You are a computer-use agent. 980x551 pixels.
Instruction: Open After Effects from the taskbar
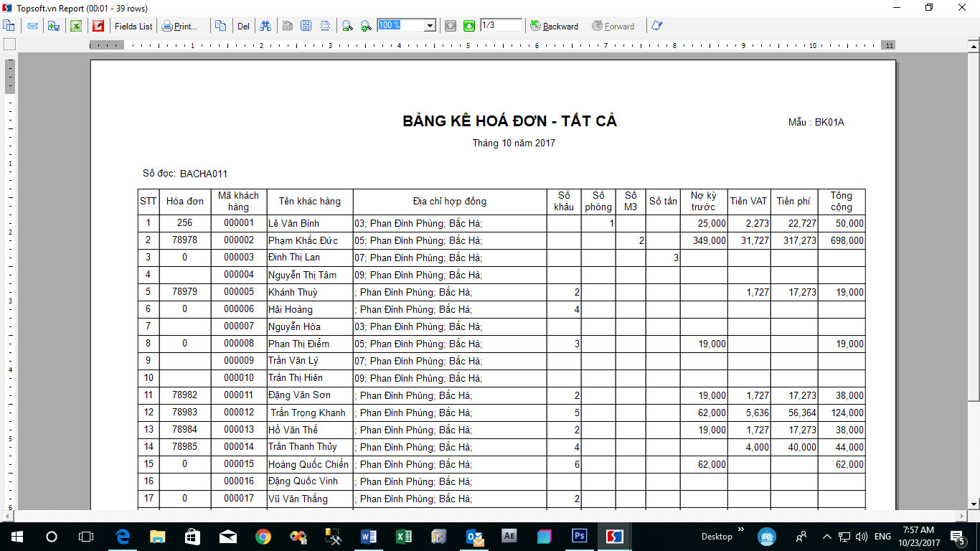coord(509,537)
